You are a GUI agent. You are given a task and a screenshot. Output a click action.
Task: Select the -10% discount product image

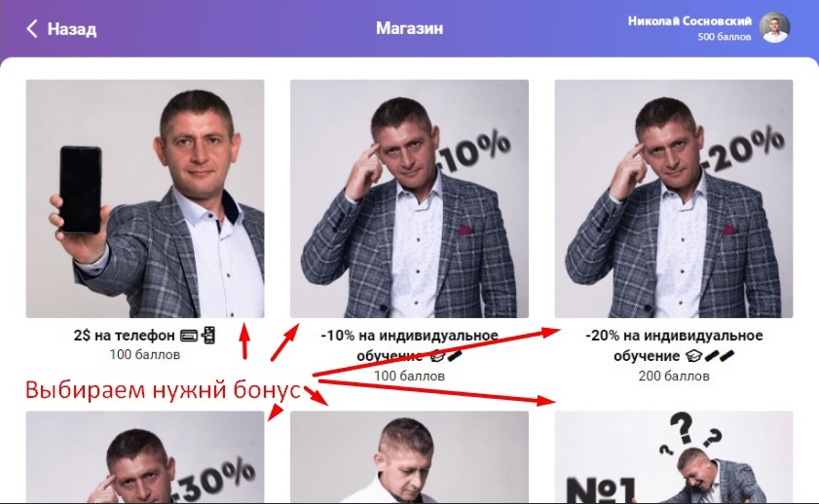[x=409, y=198]
